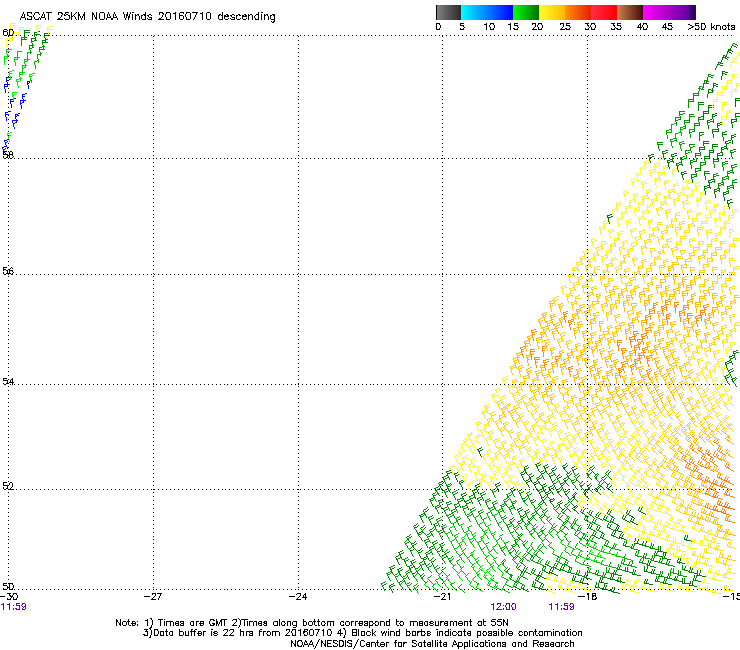Click the latitude axis label '54'

click(x=8, y=381)
